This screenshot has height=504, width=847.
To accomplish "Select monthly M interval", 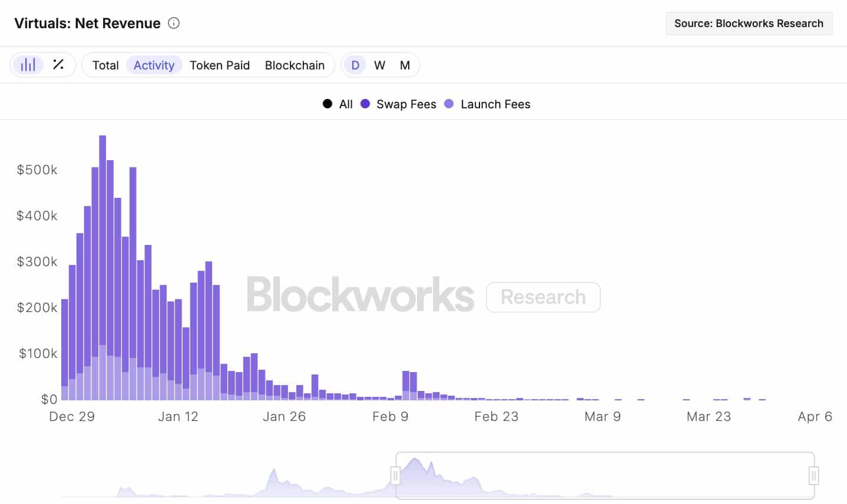I will pos(405,65).
